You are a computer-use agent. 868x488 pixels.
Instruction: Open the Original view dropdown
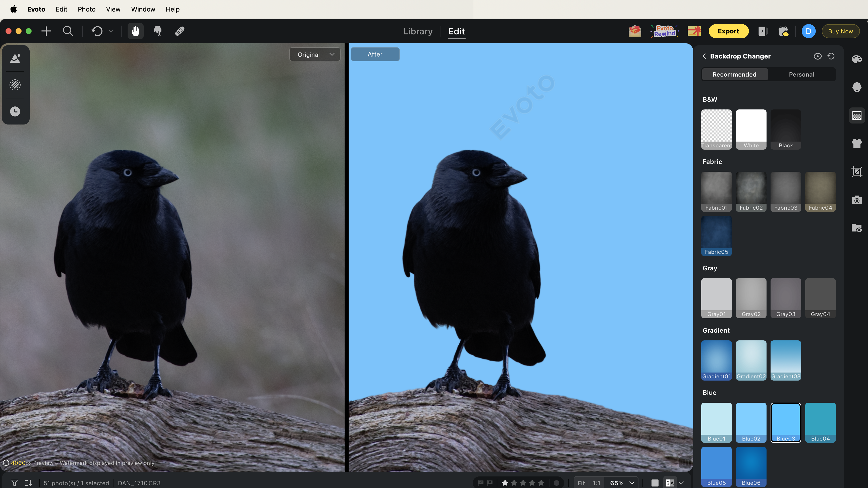314,54
